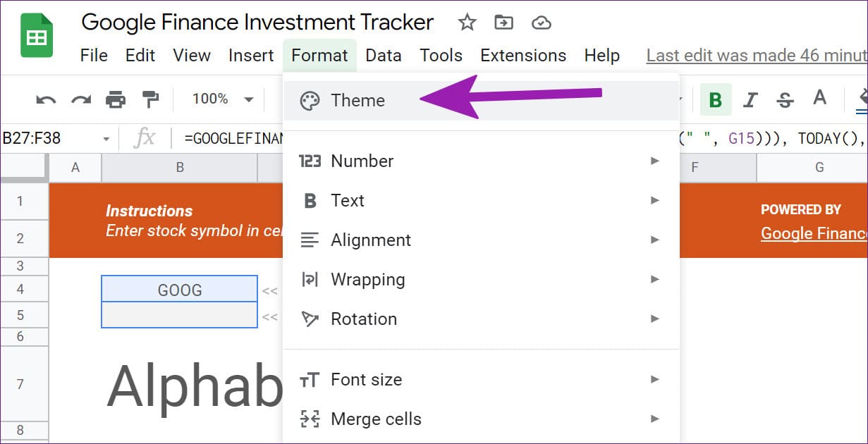Toggle italic formatting button
The height and width of the screenshot is (444, 868).
pyautogui.click(x=750, y=100)
